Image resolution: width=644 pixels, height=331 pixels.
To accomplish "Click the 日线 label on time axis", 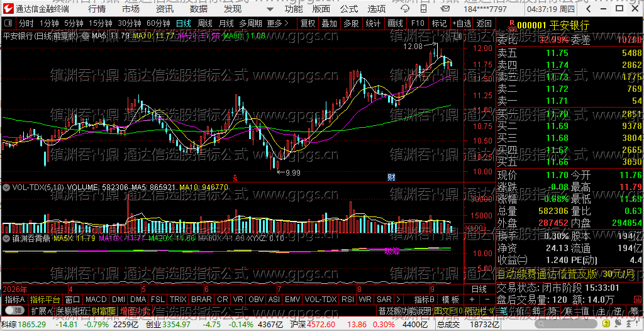I will pos(479,289).
